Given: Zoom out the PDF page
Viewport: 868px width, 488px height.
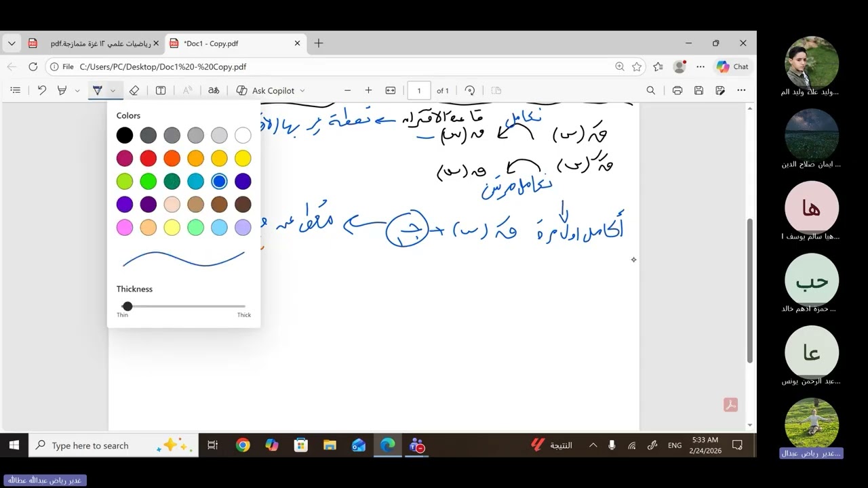Looking at the screenshot, I should tap(348, 90).
